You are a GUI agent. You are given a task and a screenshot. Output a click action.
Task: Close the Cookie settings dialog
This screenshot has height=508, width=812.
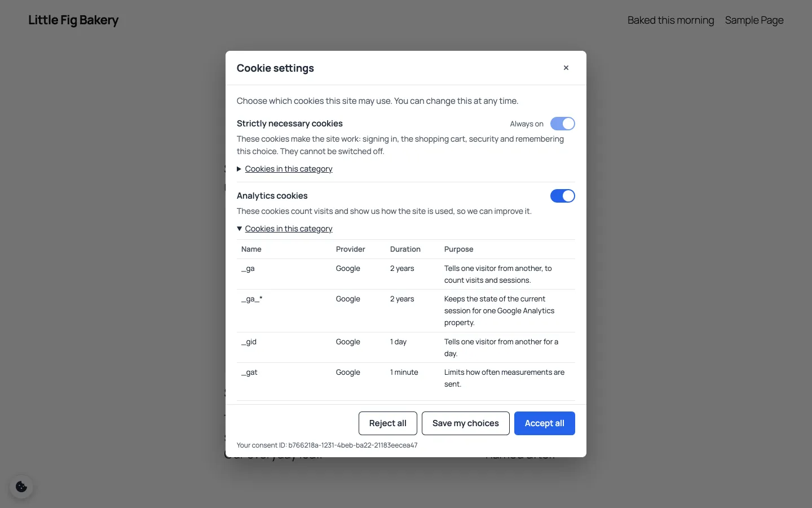[x=566, y=68]
